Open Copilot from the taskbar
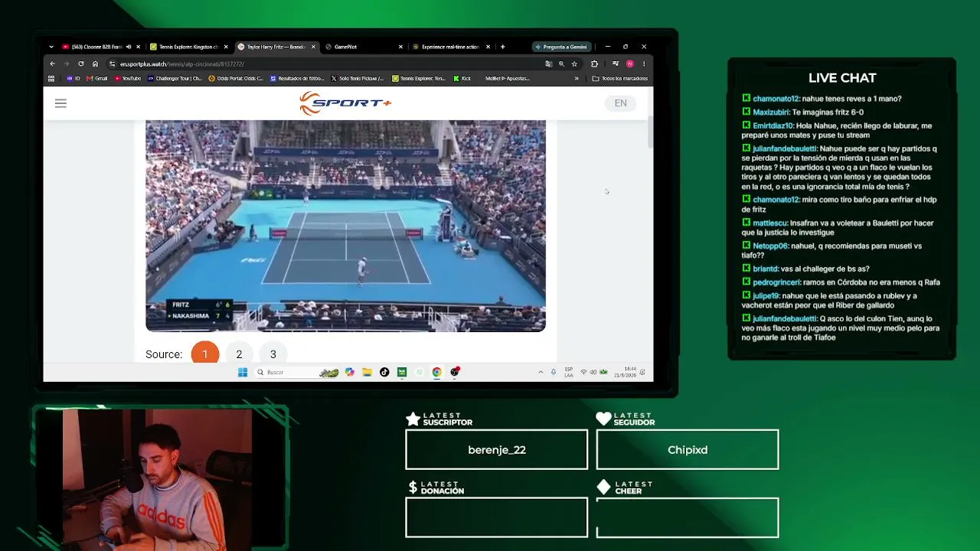This screenshot has width=980, height=551. pyautogui.click(x=350, y=372)
